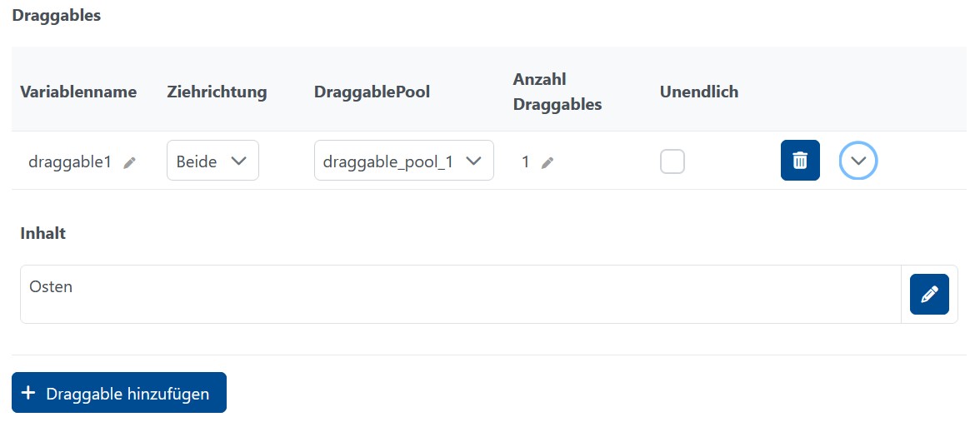Image resolution: width=980 pixels, height=422 pixels.
Task: Select the draggable1 variable name text
Action: 70,162
